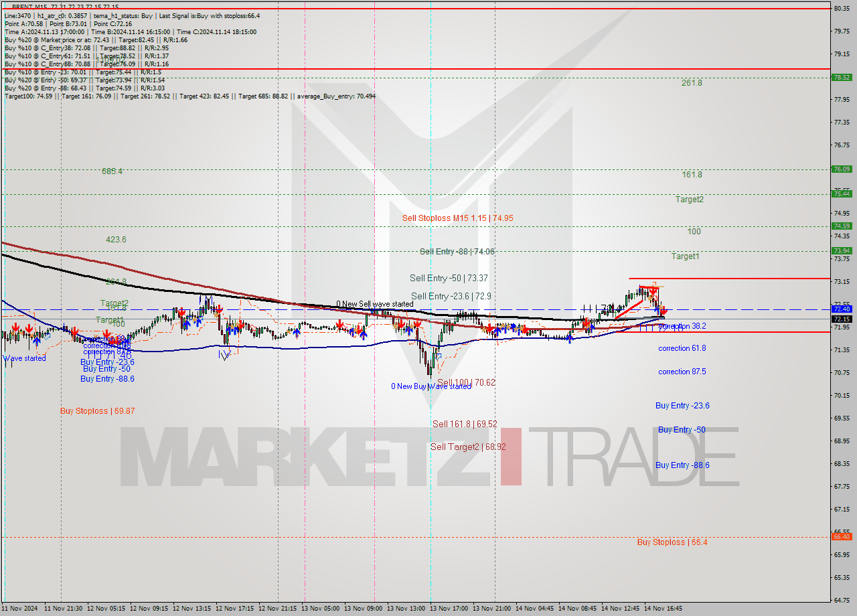Select the 'Sell Entry -88 | 74.06' label

(457, 252)
